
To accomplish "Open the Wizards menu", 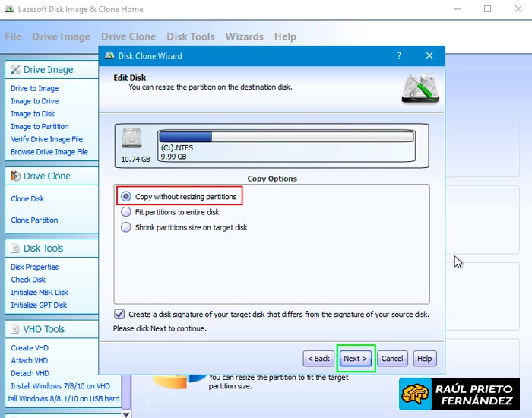I will [x=244, y=36].
